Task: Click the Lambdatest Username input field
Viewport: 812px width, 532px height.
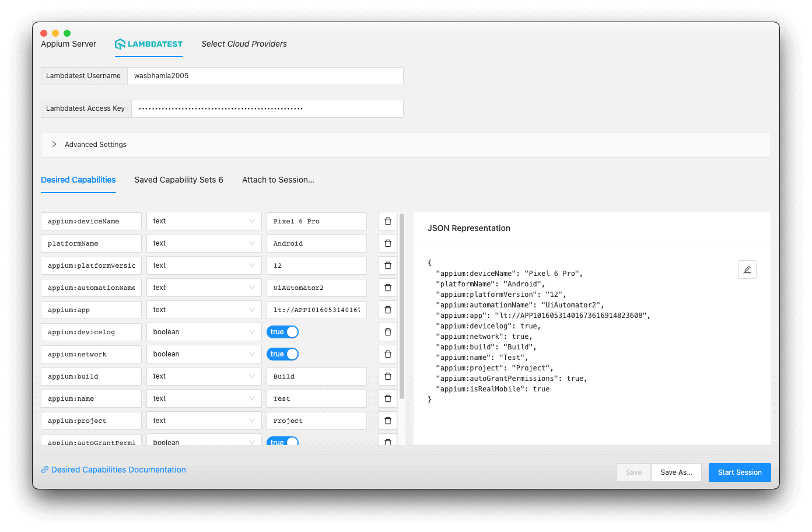Action: coord(265,76)
